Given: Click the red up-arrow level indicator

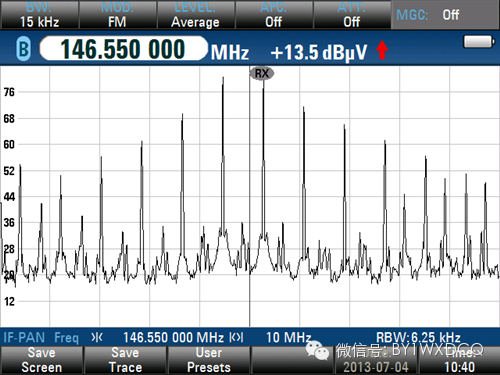Looking at the screenshot, I should tap(382, 50).
